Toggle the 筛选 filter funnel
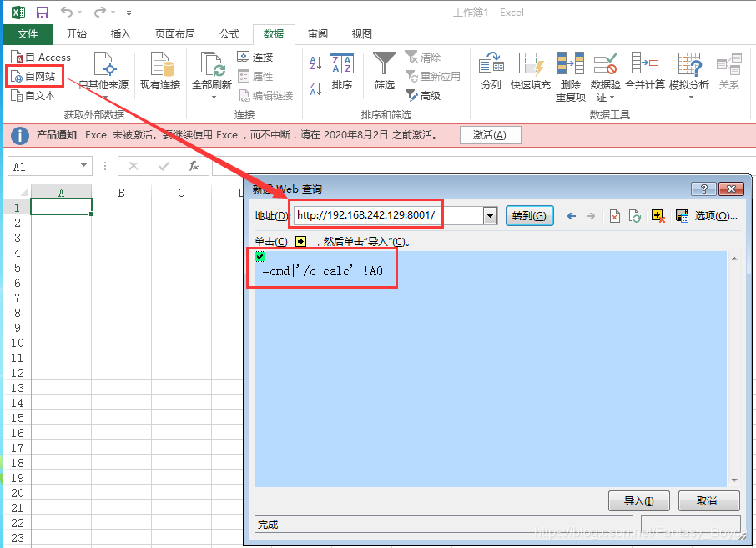 pos(385,72)
